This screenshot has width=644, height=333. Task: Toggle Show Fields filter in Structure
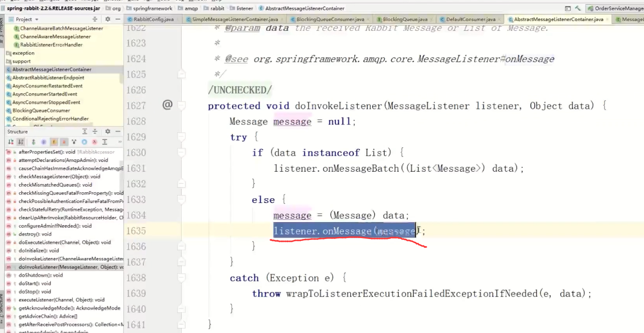(54, 142)
